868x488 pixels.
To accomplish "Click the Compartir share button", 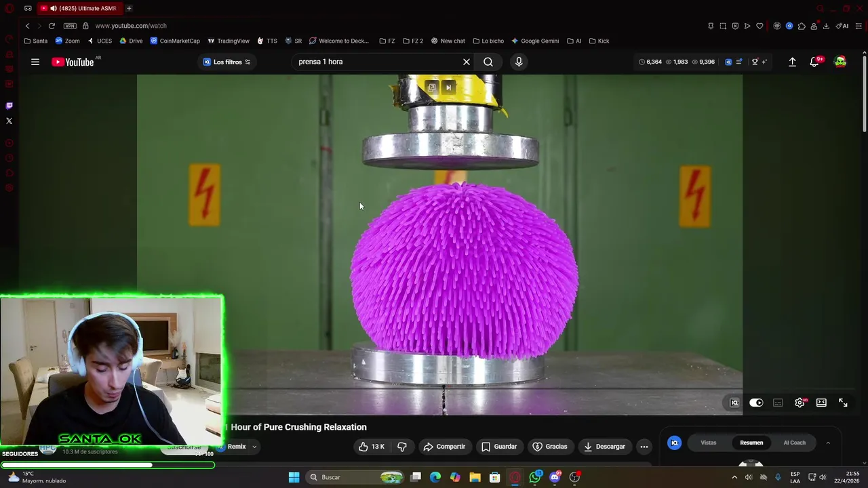I will click(444, 447).
